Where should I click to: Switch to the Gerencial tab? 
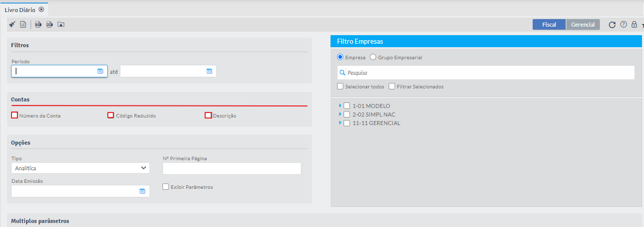click(583, 25)
